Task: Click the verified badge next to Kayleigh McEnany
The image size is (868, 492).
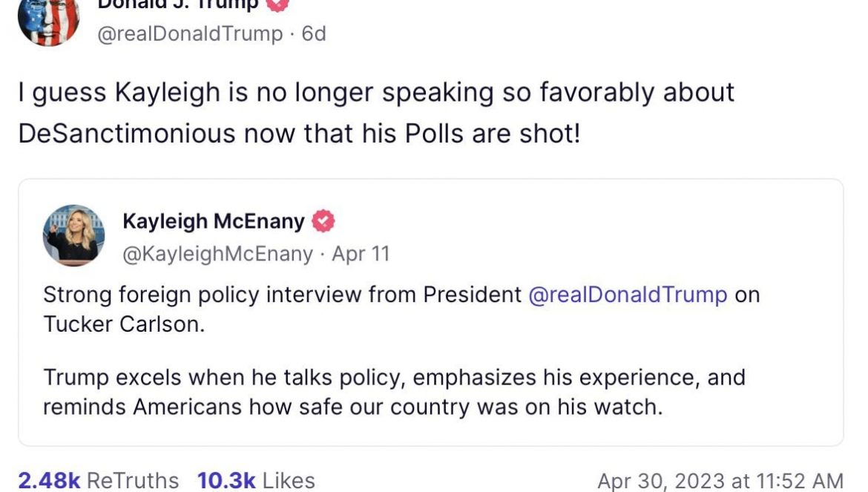Action: point(323,221)
